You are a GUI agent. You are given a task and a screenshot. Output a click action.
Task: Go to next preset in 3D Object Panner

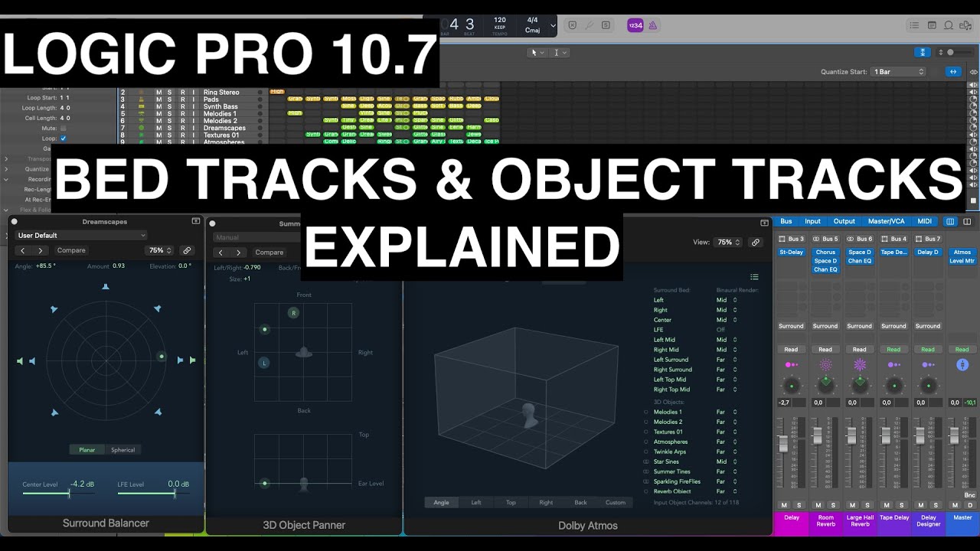pyautogui.click(x=238, y=253)
